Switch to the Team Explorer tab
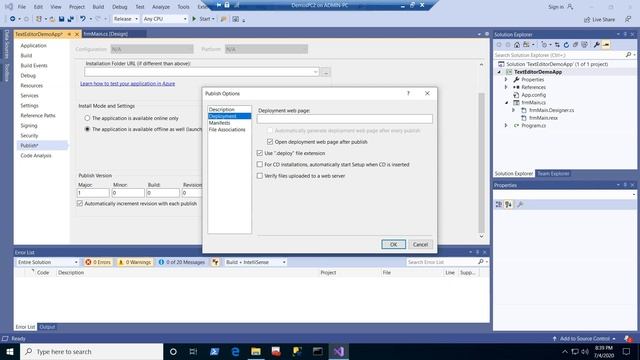 tap(553, 173)
